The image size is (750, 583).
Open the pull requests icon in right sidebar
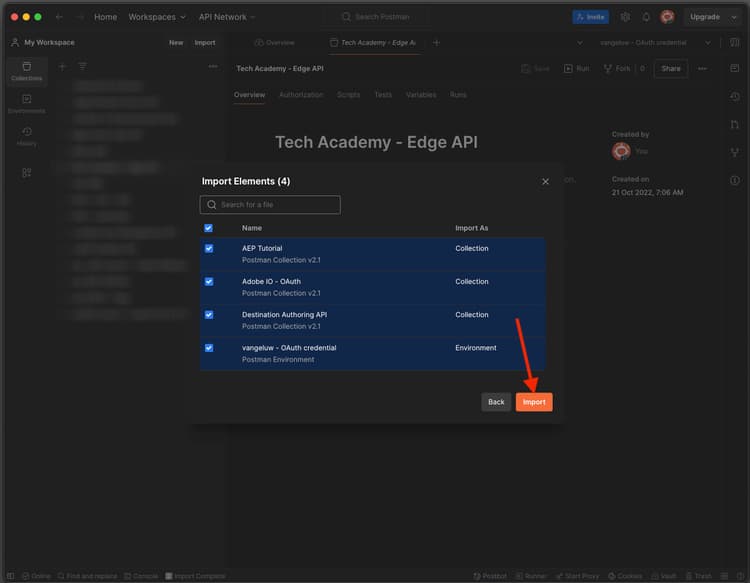735,124
